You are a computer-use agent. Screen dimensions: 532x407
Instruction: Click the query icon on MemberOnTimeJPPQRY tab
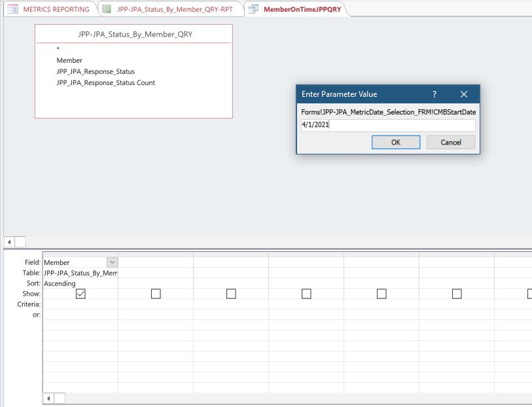coord(253,9)
